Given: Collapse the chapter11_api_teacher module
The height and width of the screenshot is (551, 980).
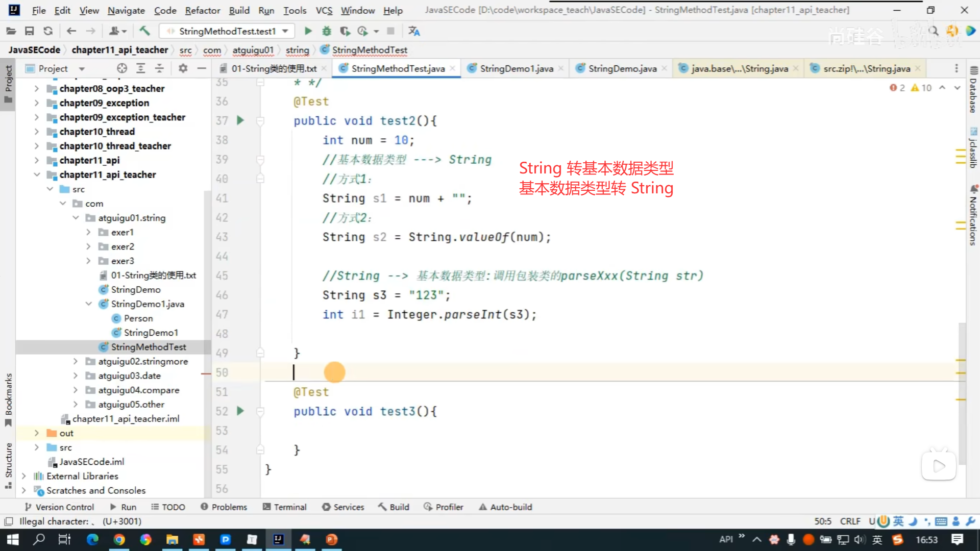Looking at the screenshot, I should (37, 174).
